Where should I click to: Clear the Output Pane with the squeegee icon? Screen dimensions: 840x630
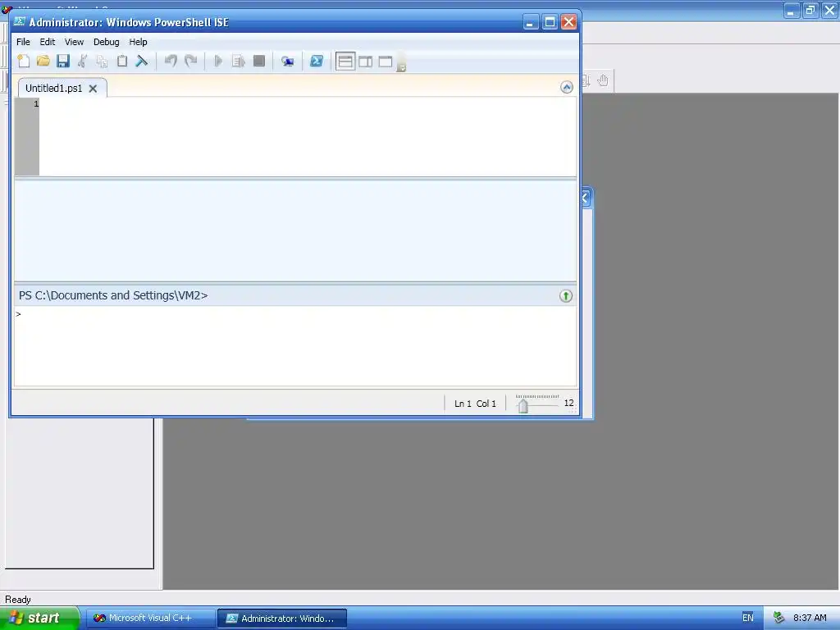[x=141, y=61]
